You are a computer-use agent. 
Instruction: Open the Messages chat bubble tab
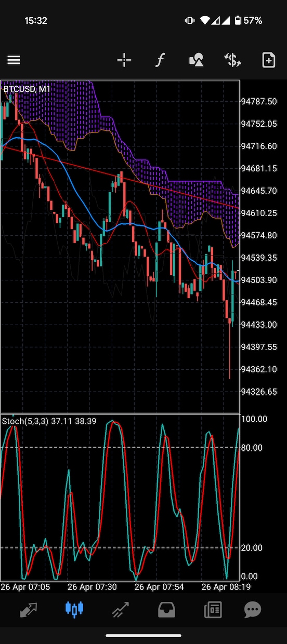[x=253, y=609]
